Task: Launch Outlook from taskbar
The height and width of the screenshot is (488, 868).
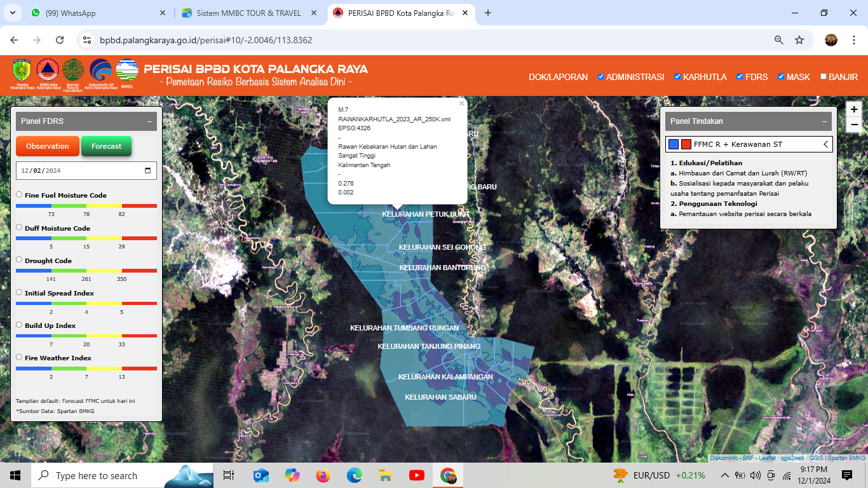Action: (x=261, y=475)
